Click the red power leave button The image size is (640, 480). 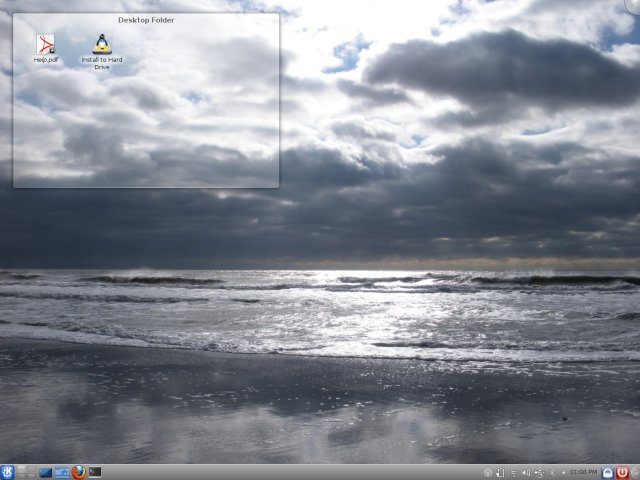622,473
